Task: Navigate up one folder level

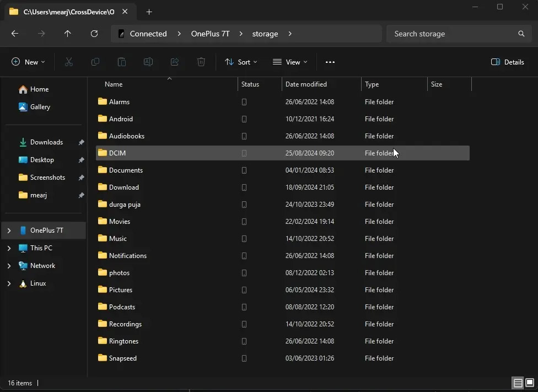Action: (x=67, y=34)
